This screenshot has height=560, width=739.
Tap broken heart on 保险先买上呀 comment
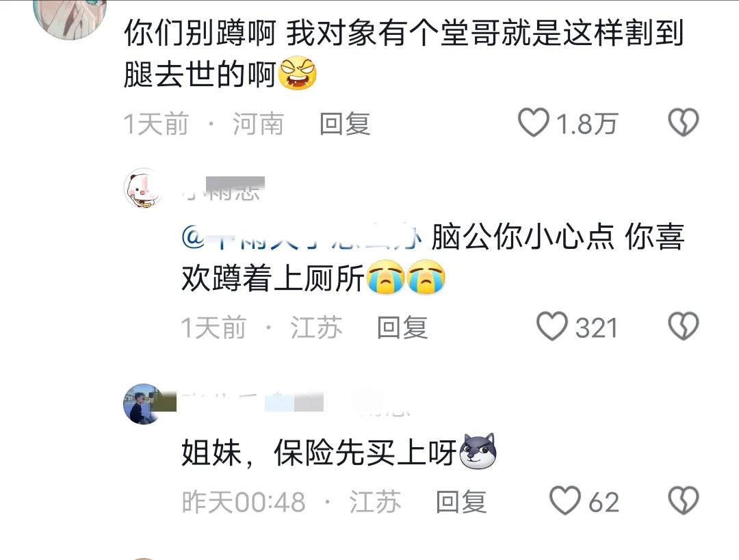coord(684,501)
